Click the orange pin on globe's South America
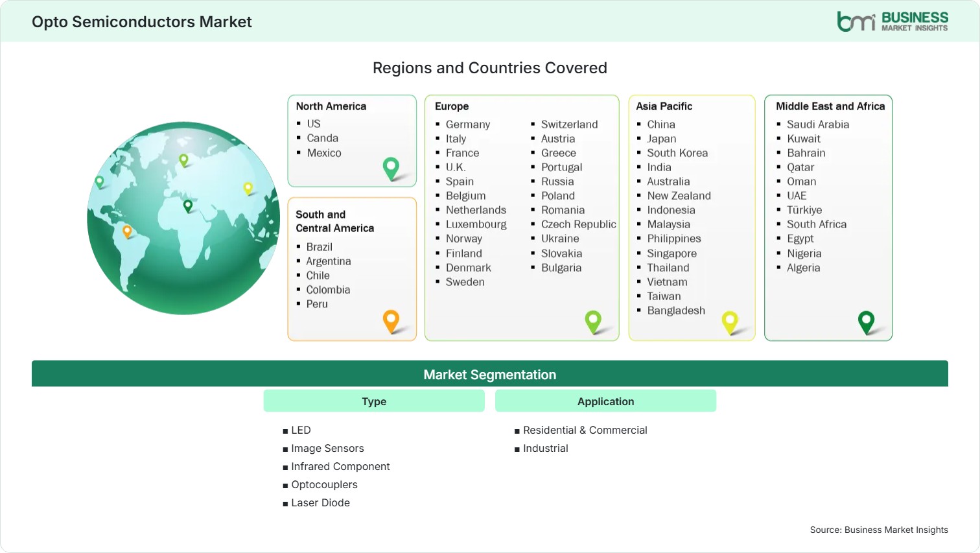980x553 pixels. [x=127, y=231]
